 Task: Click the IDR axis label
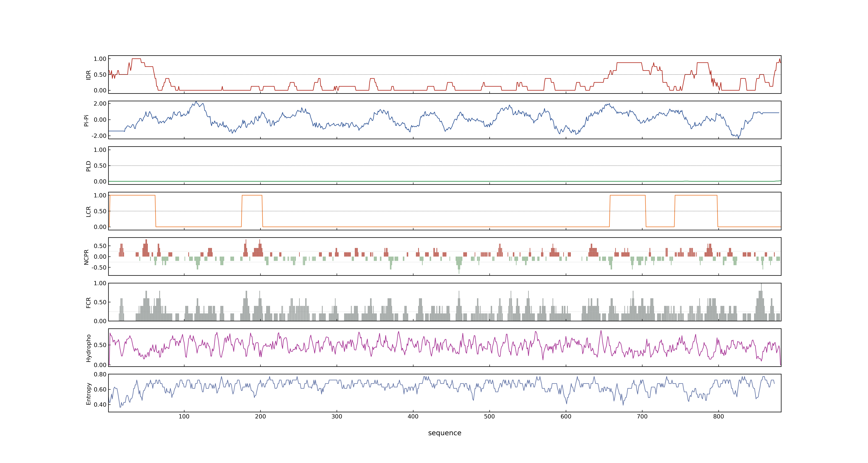point(88,75)
